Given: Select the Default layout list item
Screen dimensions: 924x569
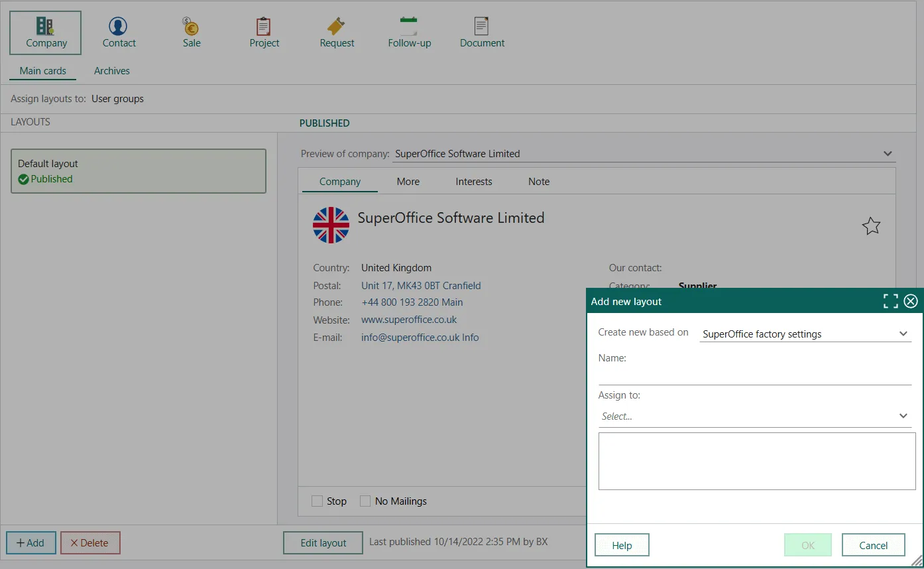Looking at the screenshot, I should (139, 171).
